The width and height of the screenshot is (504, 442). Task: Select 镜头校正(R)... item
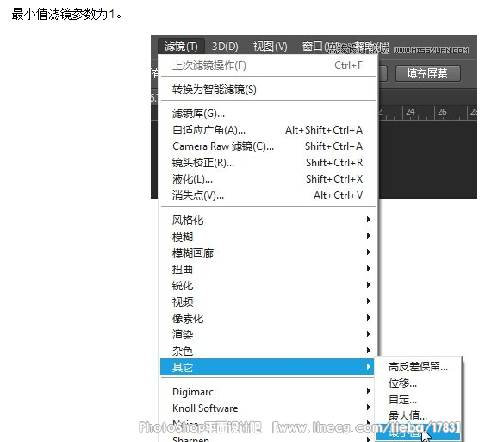pyautogui.click(x=268, y=163)
